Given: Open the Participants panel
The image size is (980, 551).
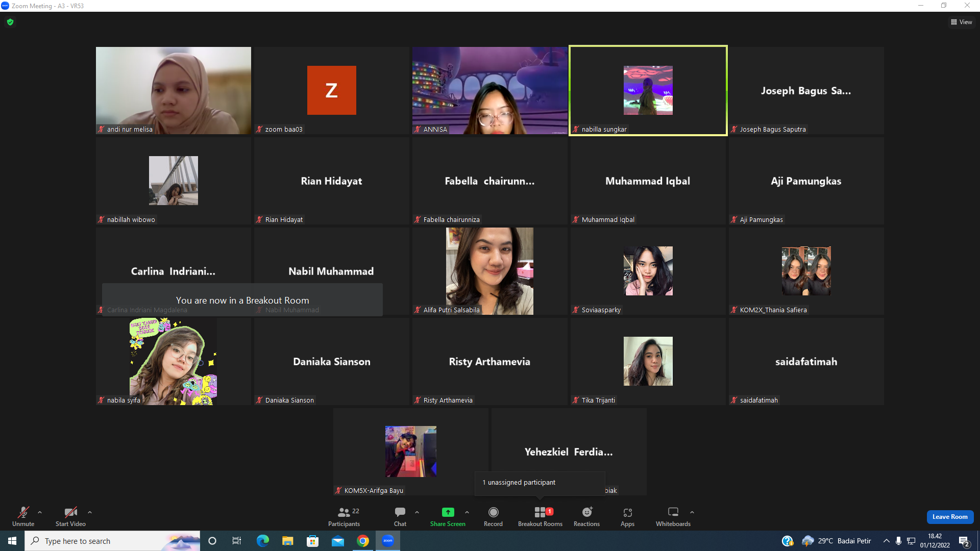Looking at the screenshot, I should click(x=344, y=516).
